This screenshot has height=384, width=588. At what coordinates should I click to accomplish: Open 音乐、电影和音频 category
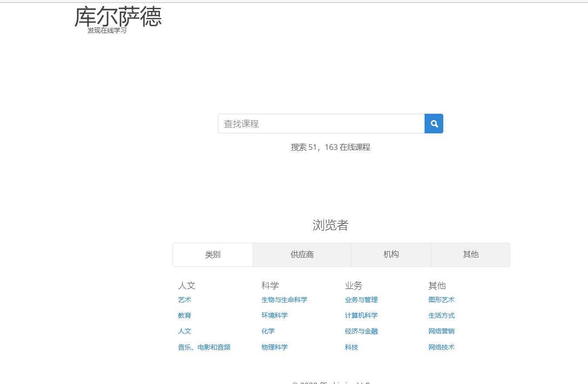click(x=204, y=347)
